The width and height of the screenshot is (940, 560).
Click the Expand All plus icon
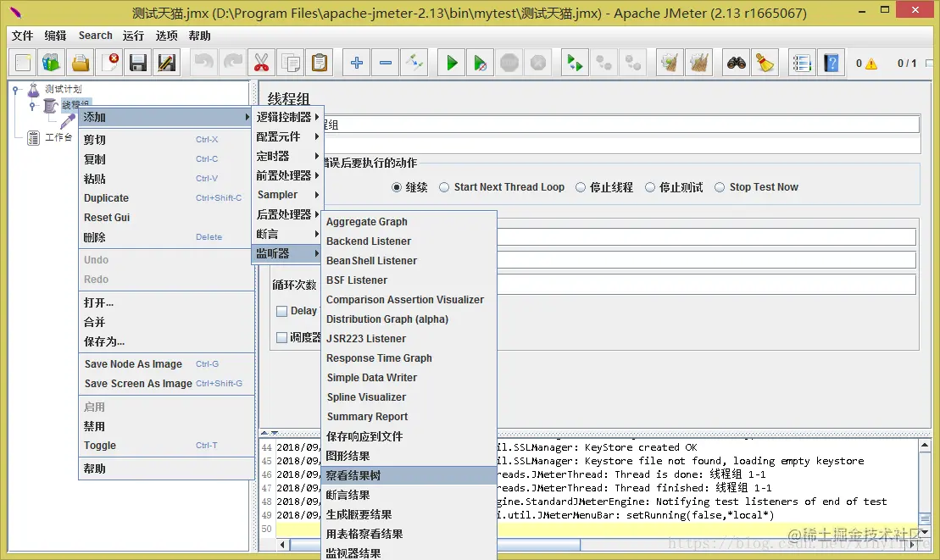[x=357, y=63]
